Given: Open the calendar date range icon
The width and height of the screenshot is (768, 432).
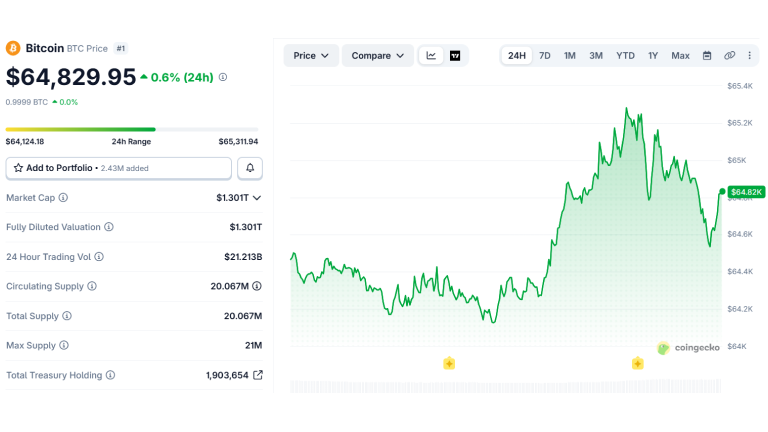Looking at the screenshot, I should (x=707, y=55).
